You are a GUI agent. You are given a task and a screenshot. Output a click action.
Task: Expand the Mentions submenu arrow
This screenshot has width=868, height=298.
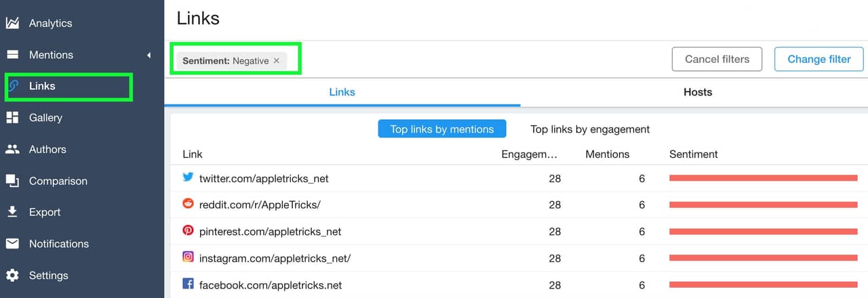coord(149,55)
